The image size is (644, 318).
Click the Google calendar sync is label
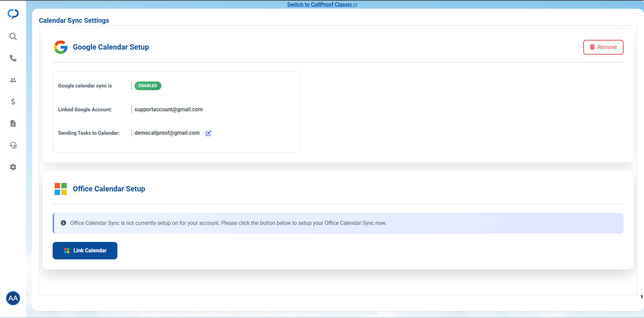pyautogui.click(x=85, y=86)
